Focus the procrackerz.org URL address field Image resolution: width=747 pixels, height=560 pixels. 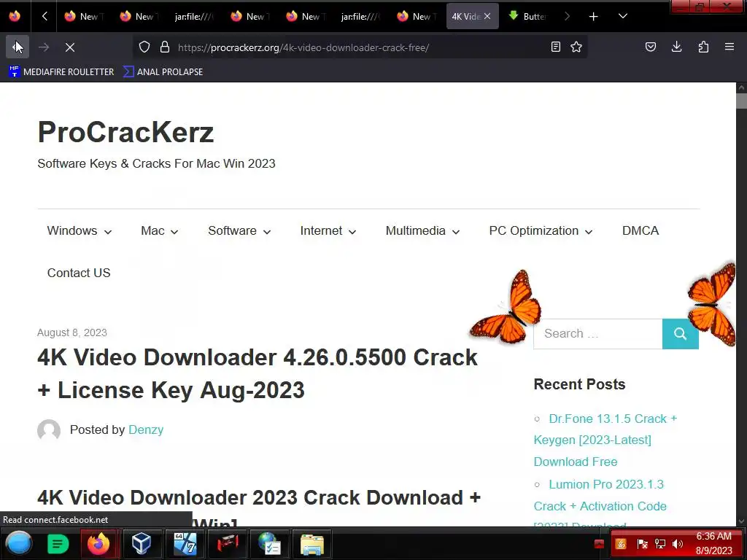(360, 47)
